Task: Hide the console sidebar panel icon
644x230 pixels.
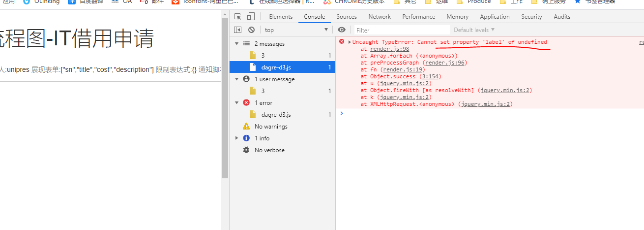Action: pos(238,30)
